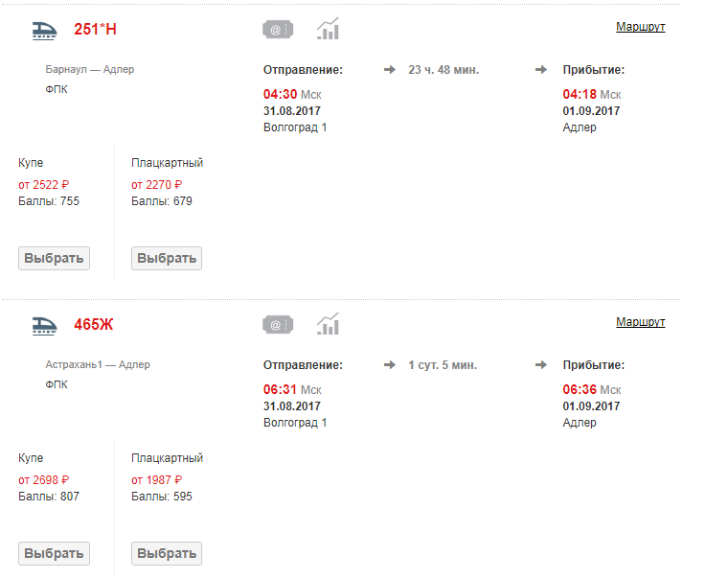Open Маршрут link for train 465Ж
Image resolution: width=728 pixels, height=579 pixels.
point(640,322)
